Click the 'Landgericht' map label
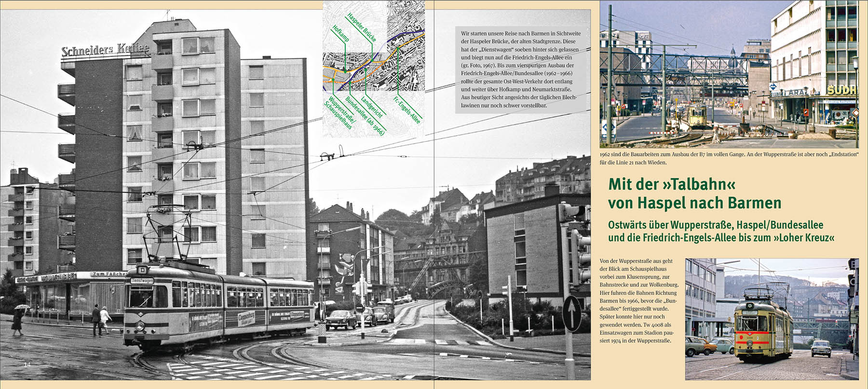Viewport: 868px width, 389px height. 372,107
